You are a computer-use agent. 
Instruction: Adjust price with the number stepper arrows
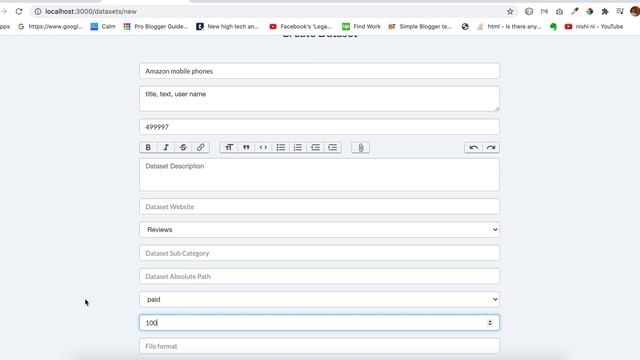490,323
